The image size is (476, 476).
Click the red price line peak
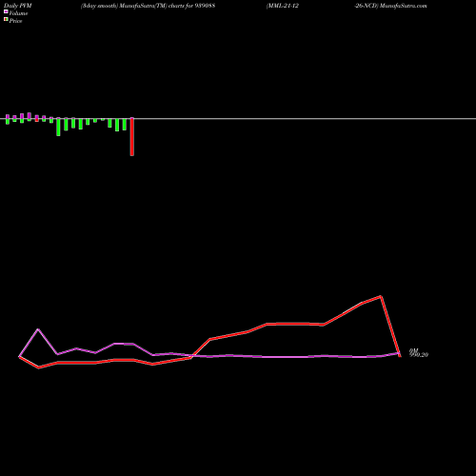(381, 296)
